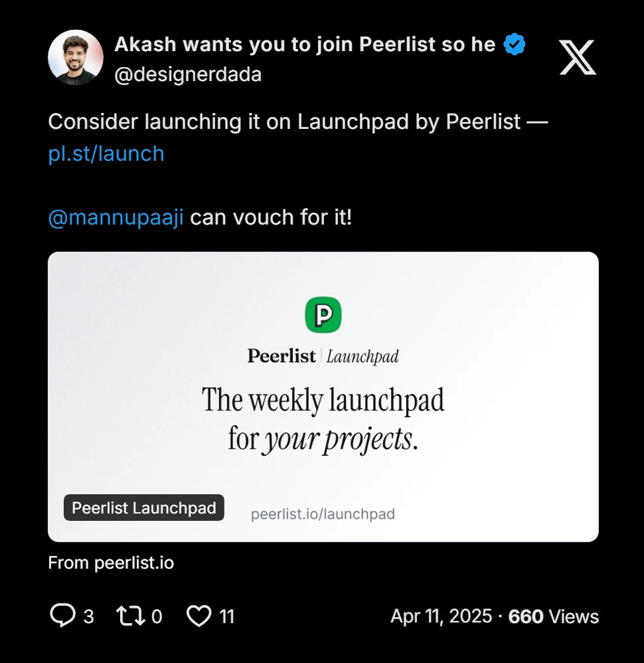Click the peerlist.io/launchpad URL text
Image resolution: width=644 pixels, height=663 pixels.
pos(323,514)
